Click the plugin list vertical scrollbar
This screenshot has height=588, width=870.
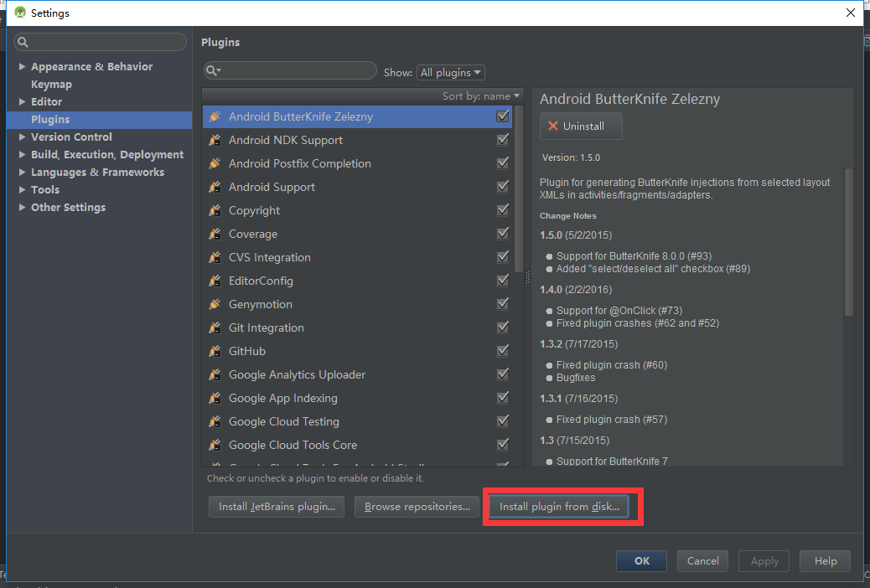click(x=519, y=188)
